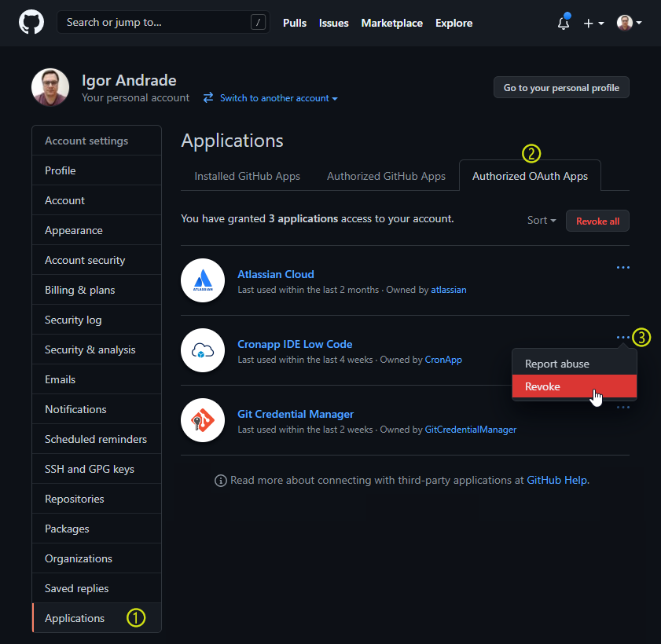The height and width of the screenshot is (644, 661).
Task: Open the Git Credential Manager three-dot menu
Action: point(623,408)
